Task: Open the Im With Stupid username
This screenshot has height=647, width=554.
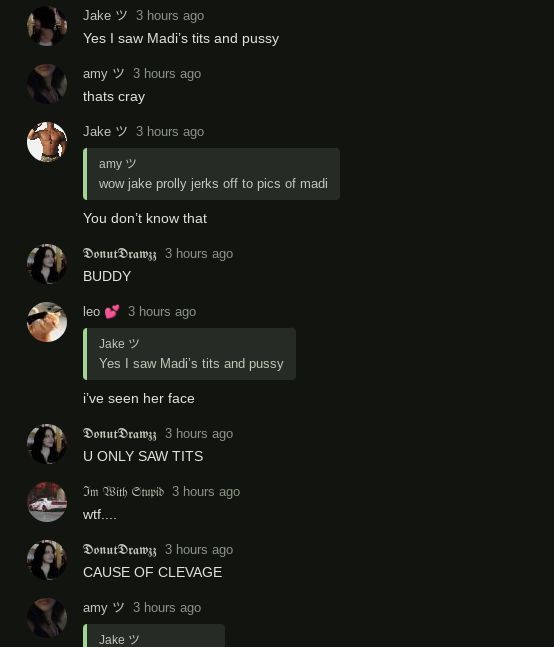Action: coord(123,491)
